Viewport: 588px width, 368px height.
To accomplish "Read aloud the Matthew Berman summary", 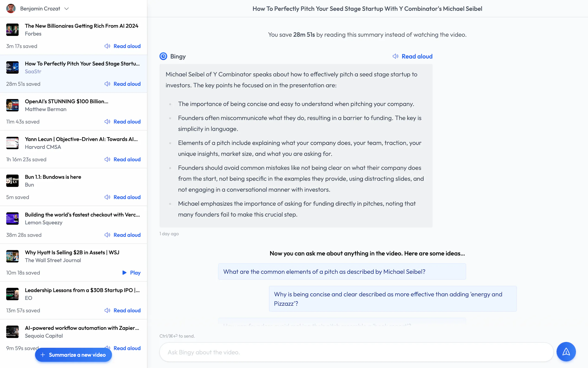I will pyautogui.click(x=127, y=122).
